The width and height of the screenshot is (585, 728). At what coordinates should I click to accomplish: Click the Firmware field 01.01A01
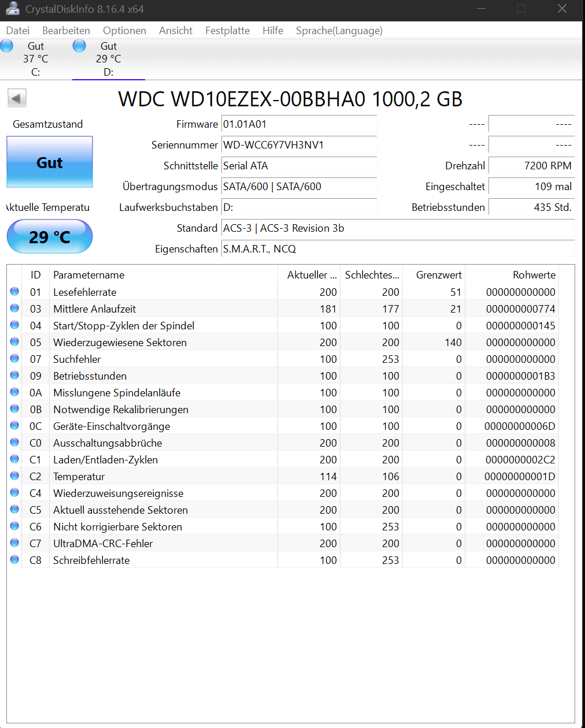(299, 124)
